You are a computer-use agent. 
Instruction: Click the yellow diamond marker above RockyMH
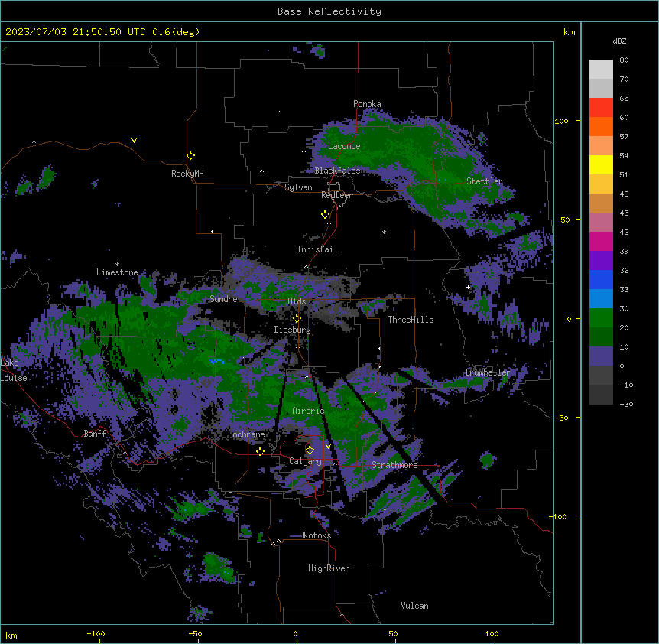pyautogui.click(x=190, y=156)
